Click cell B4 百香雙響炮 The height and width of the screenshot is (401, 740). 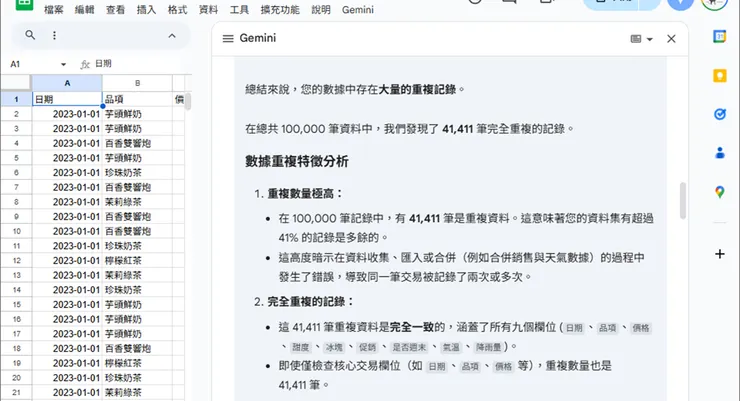(137, 143)
